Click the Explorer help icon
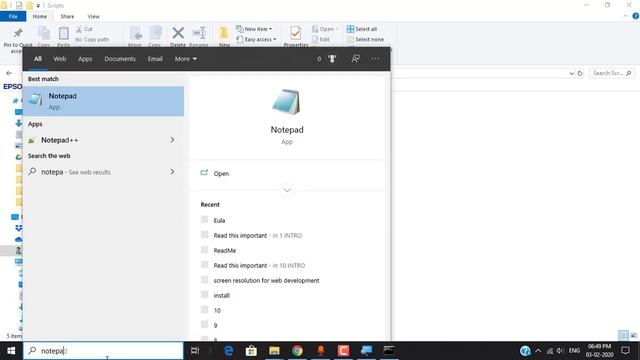This screenshot has width=640, height=360. tap(636, 16)
